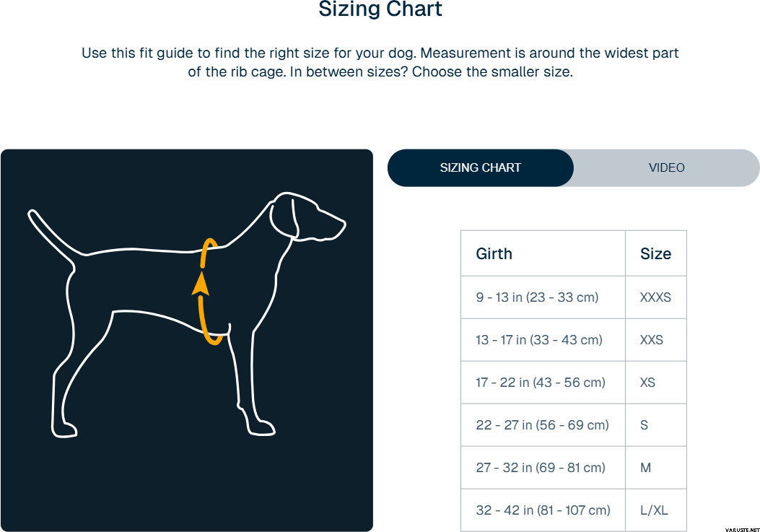Select the XXXS size cell
Viewport: 760px width, 532px height.
(655, 297)
